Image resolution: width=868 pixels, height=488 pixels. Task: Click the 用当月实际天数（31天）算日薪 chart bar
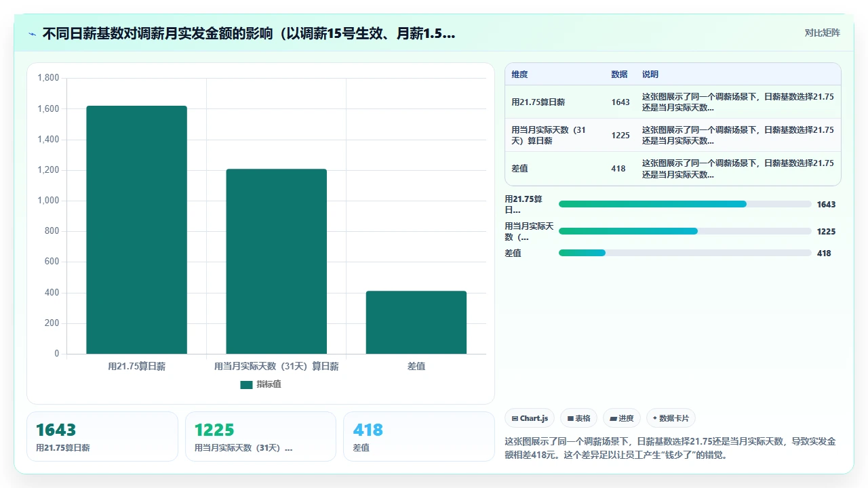click(277, 262)
